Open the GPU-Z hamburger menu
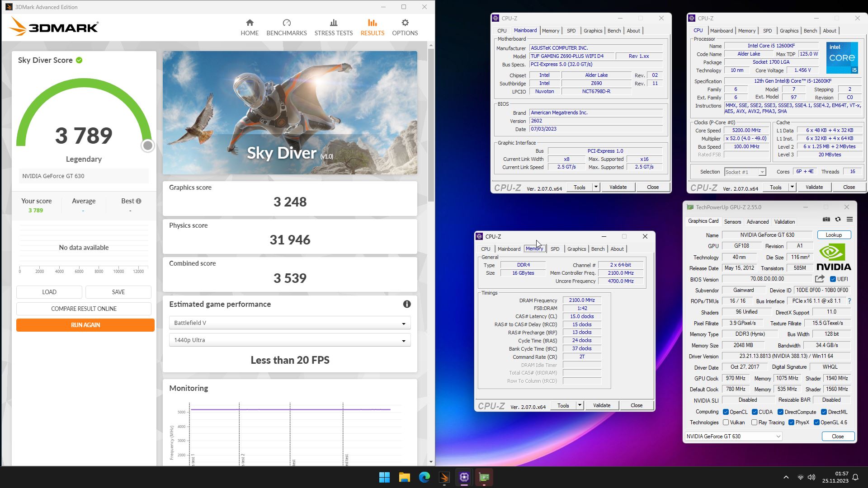 coord(849,219)
